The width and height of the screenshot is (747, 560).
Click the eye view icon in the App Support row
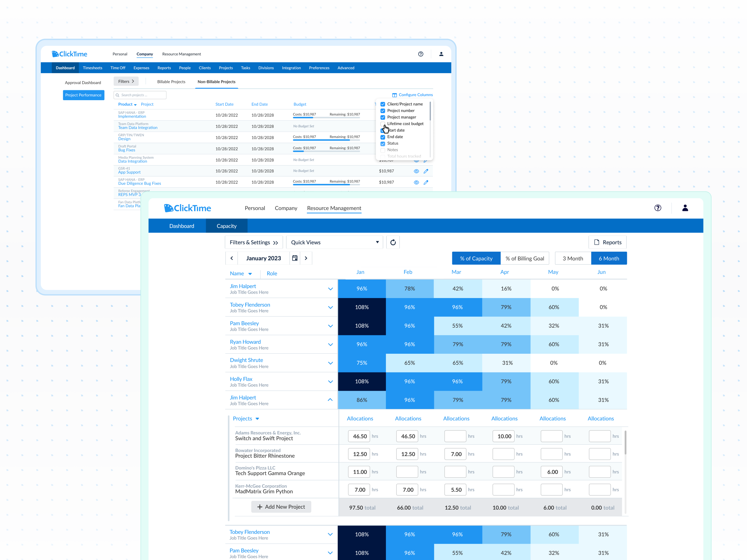[x=416, y=171]
